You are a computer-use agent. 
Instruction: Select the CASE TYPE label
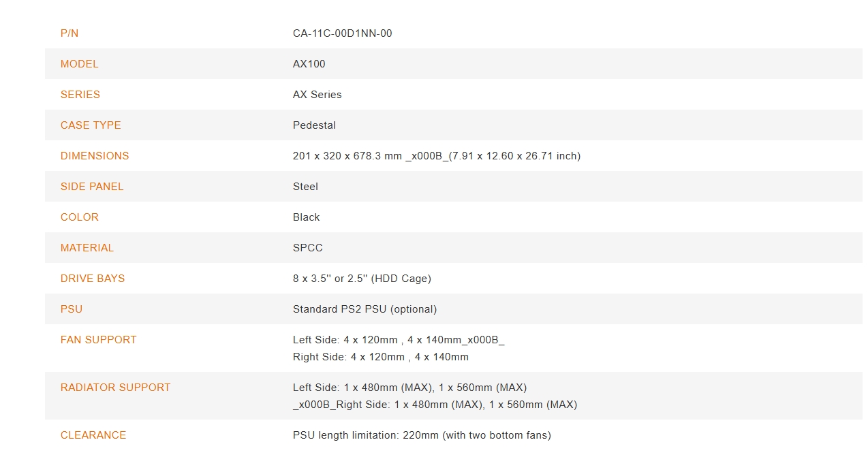click(91, 125)
